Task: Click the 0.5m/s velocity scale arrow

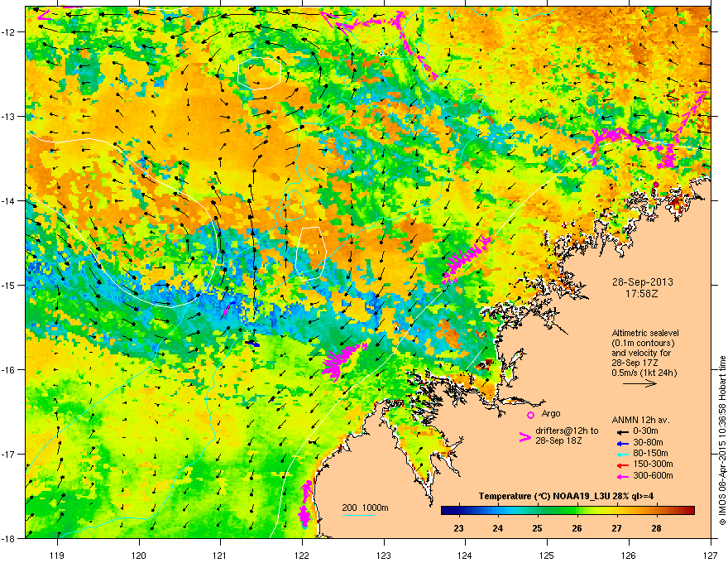Action: [x=639, y=383]
